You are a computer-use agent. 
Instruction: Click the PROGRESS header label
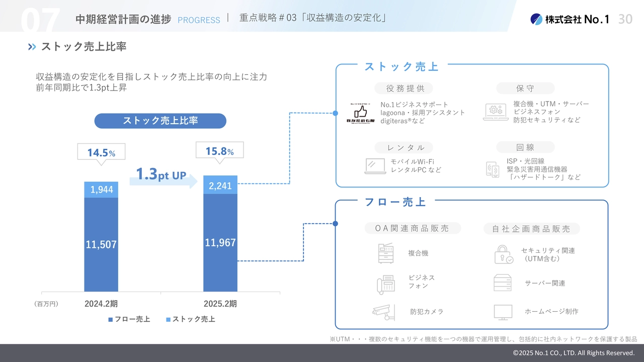click(x=199, y=20)
